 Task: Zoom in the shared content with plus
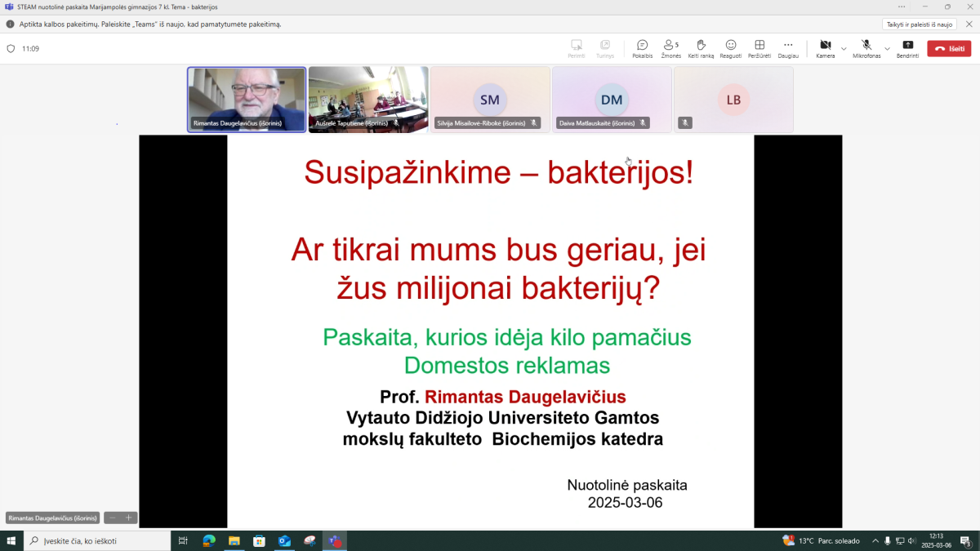(128, 518)
